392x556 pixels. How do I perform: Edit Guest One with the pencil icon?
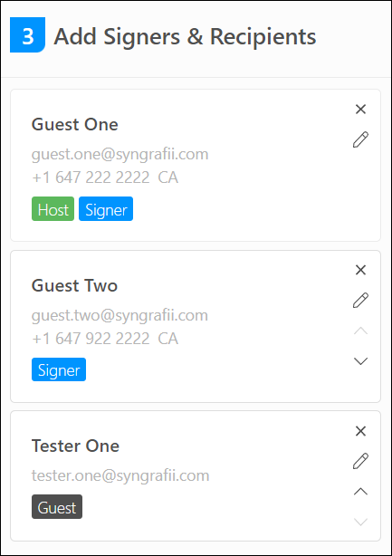pos(360,139)
